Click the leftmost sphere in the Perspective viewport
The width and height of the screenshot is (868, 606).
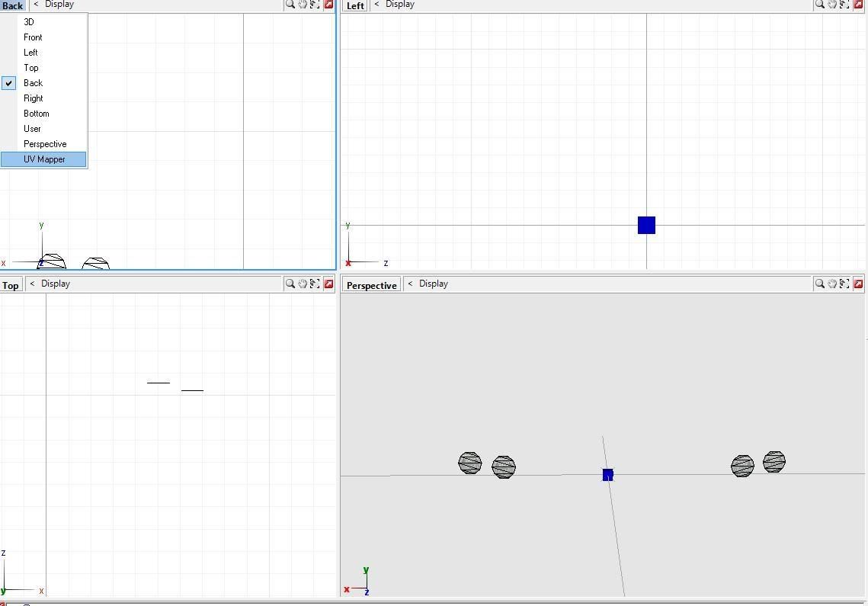[470, 463]
